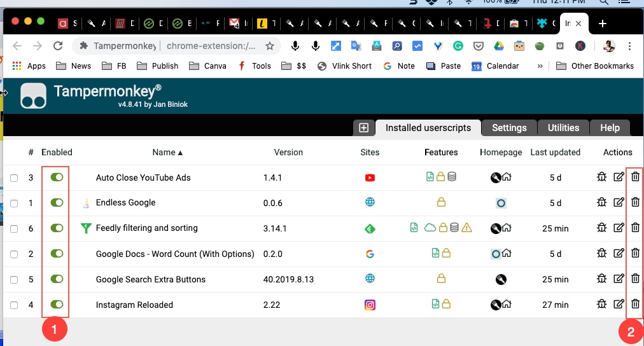
Task: Toggle off the Endless Google userscript
Action: pyautogui.click(x=57, y=203)
